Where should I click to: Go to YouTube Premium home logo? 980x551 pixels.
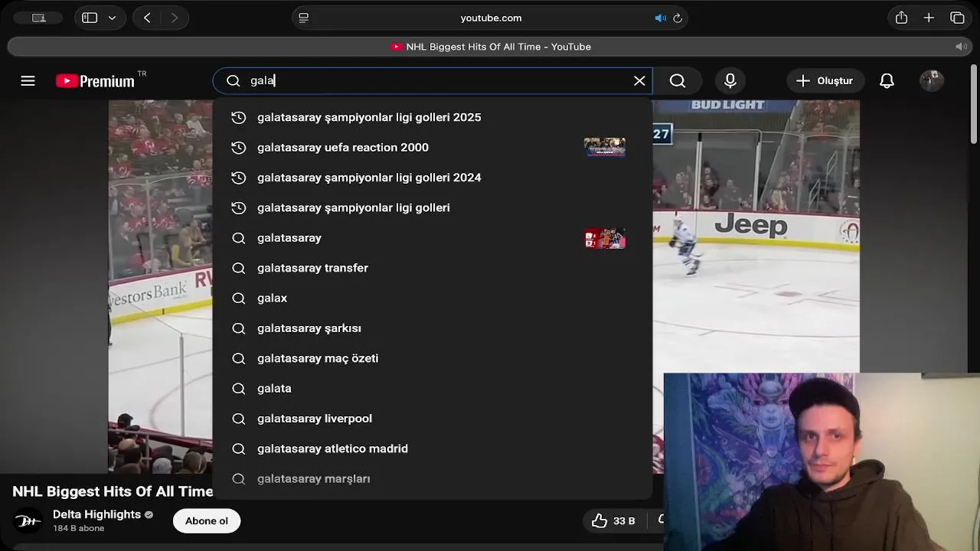click(x=95, y=80)
